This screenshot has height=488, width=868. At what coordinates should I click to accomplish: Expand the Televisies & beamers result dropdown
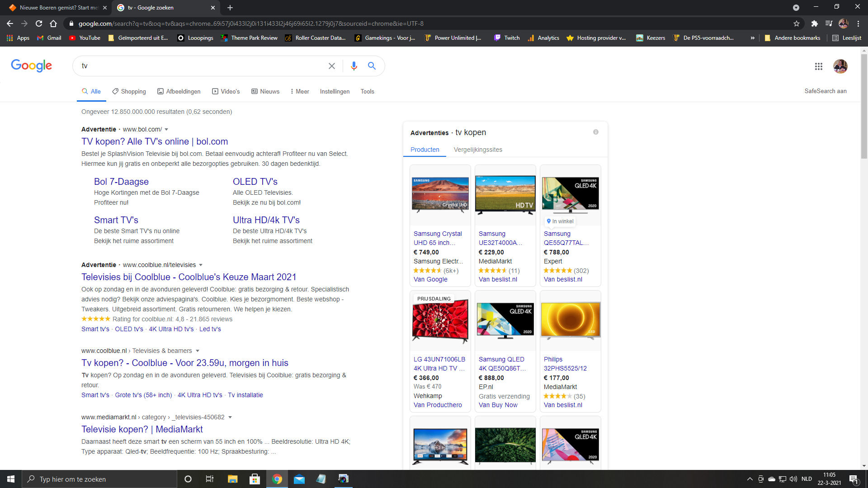[198, 351]
